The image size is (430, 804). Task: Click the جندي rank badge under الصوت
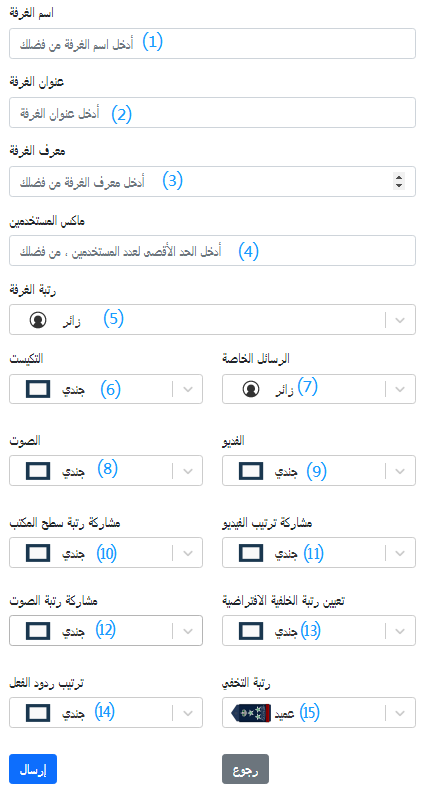(x=38, y=470)
